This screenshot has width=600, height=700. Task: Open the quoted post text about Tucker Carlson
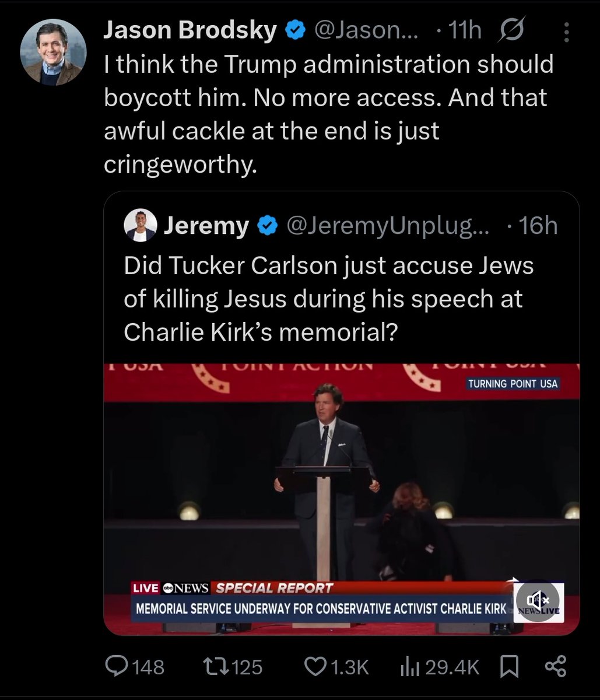328,298
